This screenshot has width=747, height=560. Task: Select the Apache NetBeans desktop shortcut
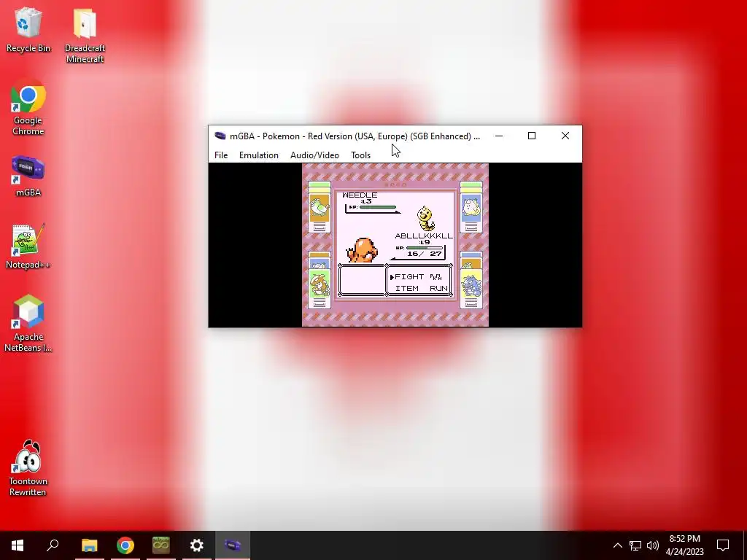pyautogui.click(x=28, y=324)
